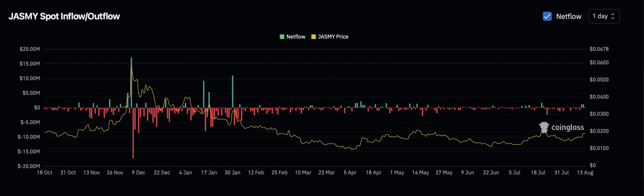Image resolution: width=644 pixels, height=196 pixels.
Task: Select the 5 Apr date label
Action: tap(350, 173)
